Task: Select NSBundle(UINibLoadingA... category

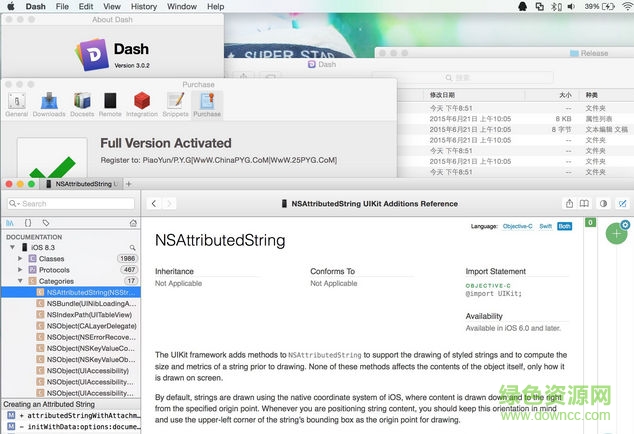Action: click(71, 303)
